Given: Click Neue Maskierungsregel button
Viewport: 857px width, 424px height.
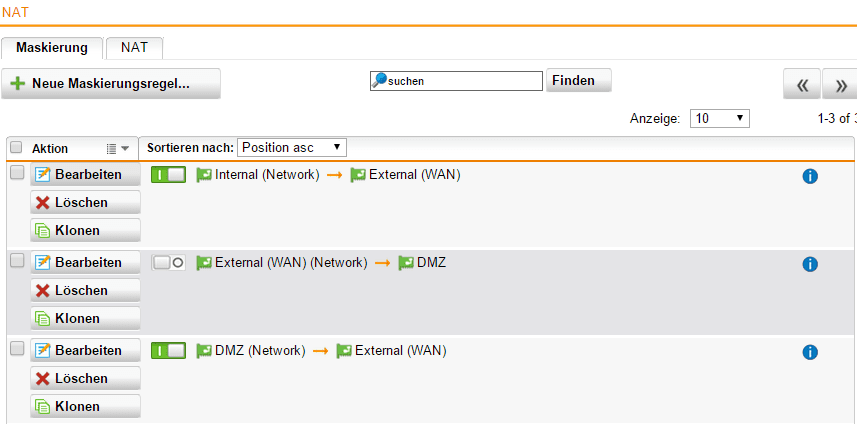Looking at the screenshot, I should [110, 83].
